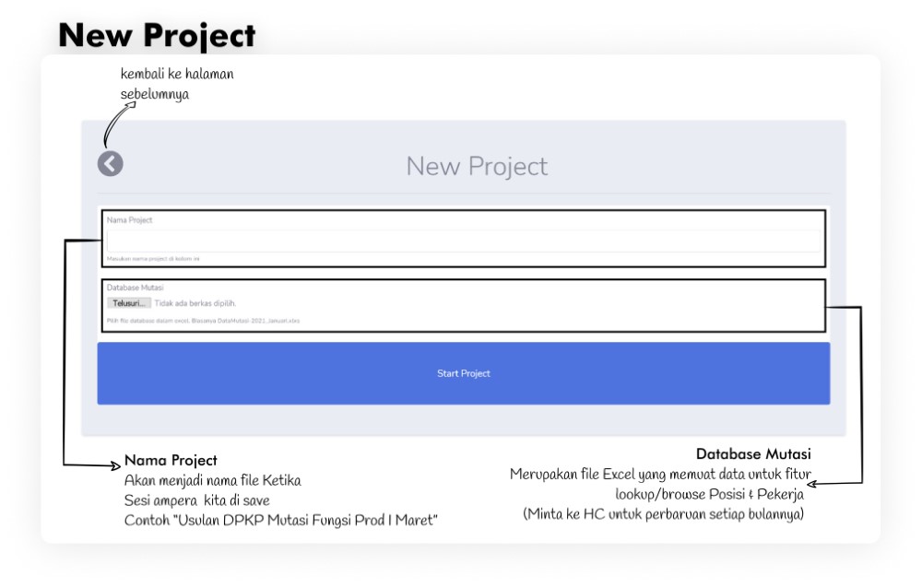Click the 'Usulan DPKP Mutasi Fungsi' example text
This screenshot has height=588, width=922.
click(x=281, y=520)
